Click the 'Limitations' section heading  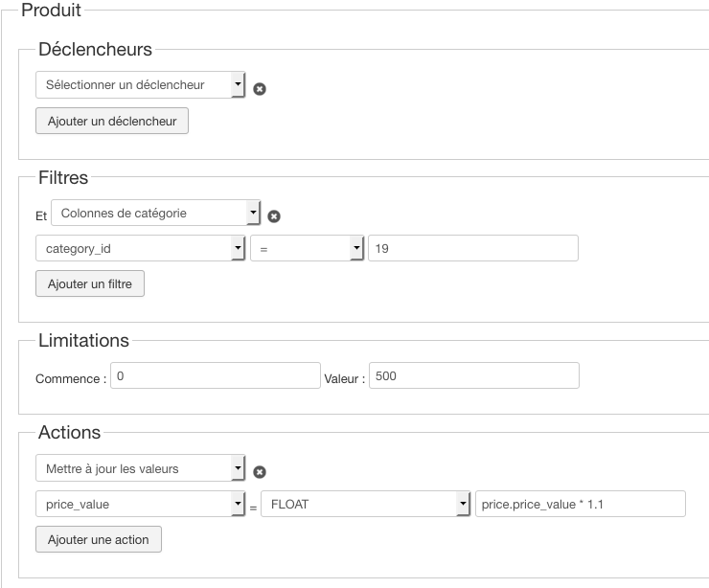coord(83,340)
